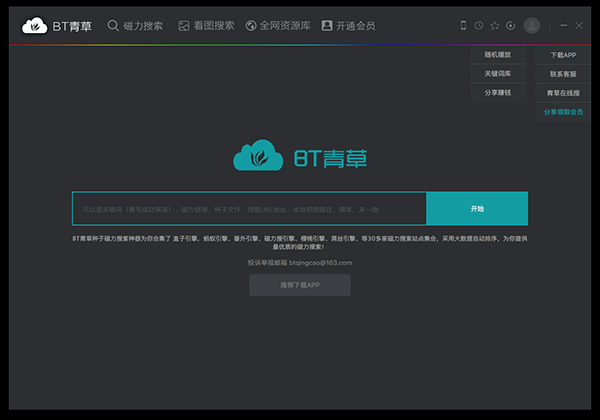Click the teal 分享领取会员 link
600x420 pixels.
pyautogui.click(x=563, y=112)
